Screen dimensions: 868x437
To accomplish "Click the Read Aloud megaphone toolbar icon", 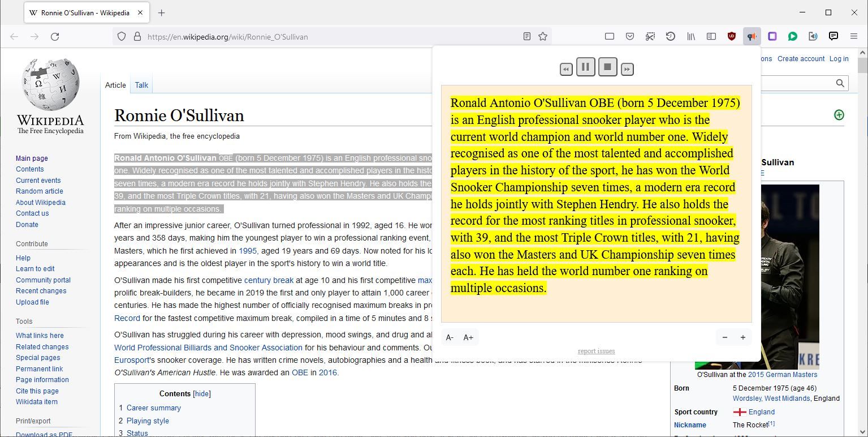I will point(752,36).
